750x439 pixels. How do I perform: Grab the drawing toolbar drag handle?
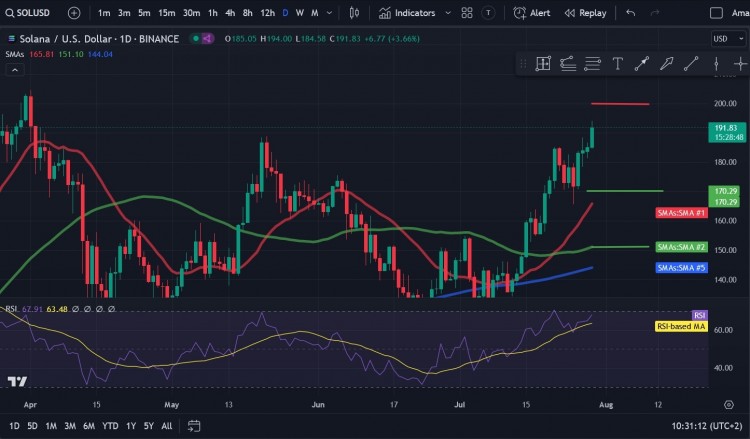pyautogui.click(x=523, y=64)
